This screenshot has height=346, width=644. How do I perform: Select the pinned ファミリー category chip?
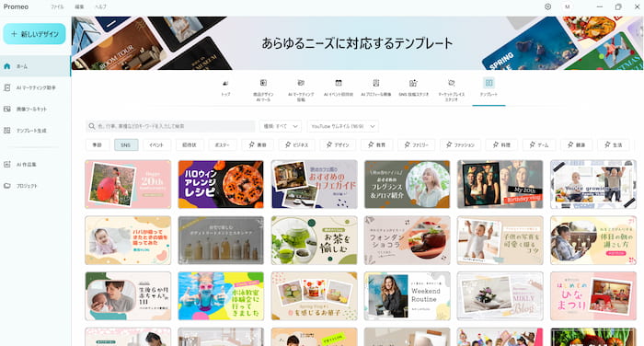(416, 145)
